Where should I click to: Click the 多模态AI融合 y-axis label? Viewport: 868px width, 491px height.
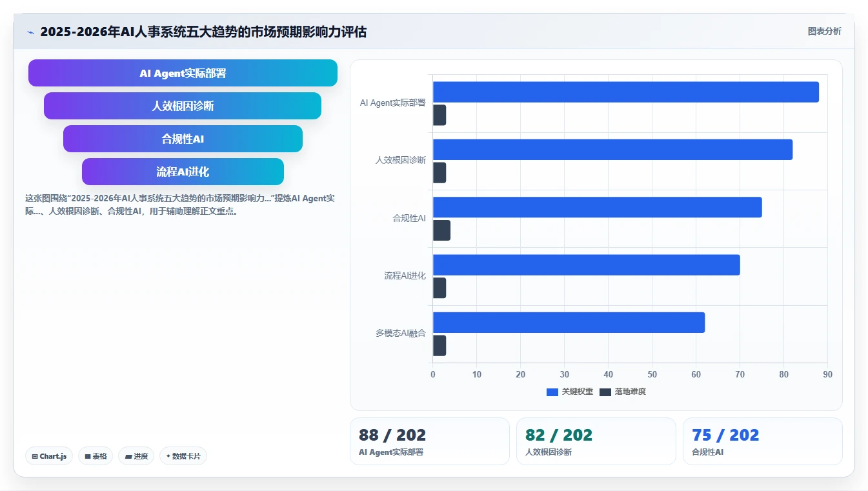[x=401, y=333]
